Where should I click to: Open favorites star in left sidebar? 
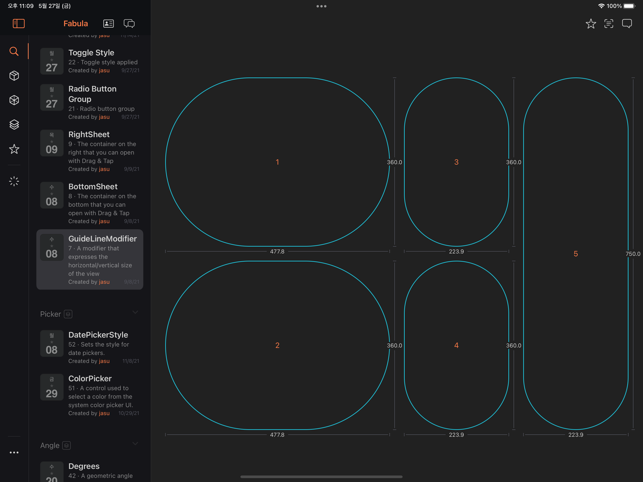tap(14, 149)
